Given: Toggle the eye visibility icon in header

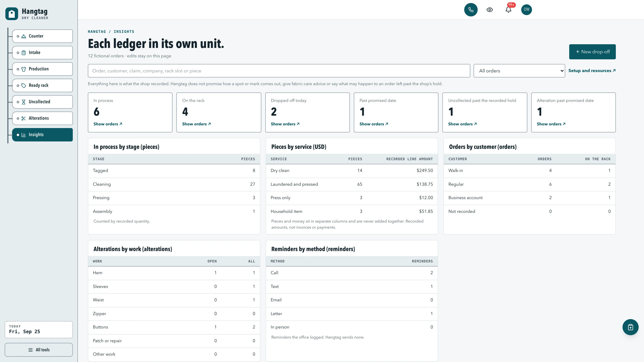Looking at the screenshot, I should point(490,10).
